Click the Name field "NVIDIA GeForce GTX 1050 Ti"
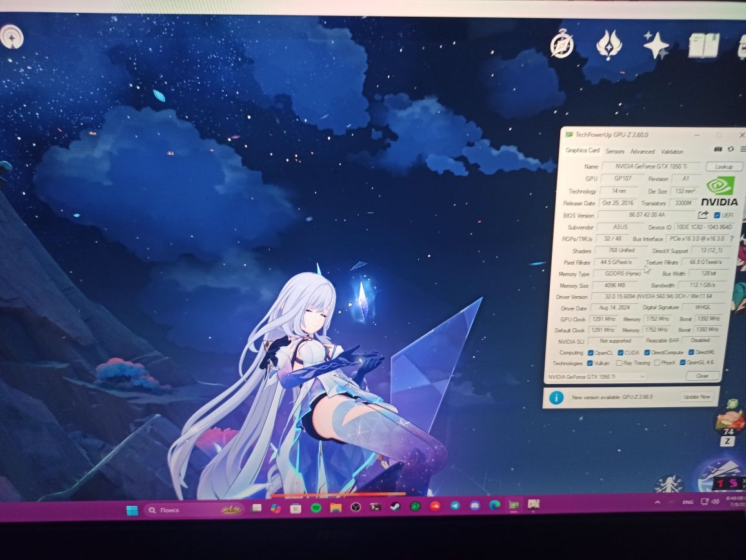The width and height of the screenshot is (746, 560). [x=651, y=166]
